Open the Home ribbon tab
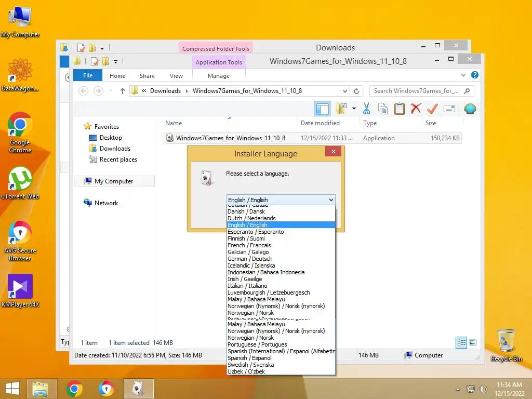Viewport: 532px width, 399px height. 117,76
